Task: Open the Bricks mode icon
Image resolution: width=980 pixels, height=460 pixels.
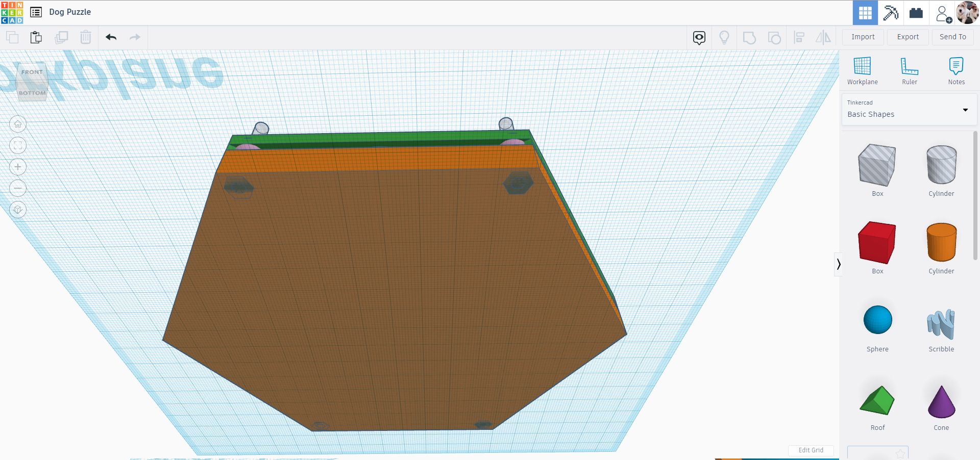Action: [x=916, y=13]
